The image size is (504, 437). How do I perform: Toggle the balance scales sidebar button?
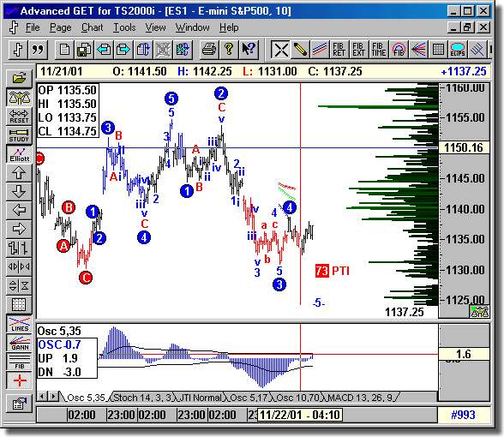19,97
